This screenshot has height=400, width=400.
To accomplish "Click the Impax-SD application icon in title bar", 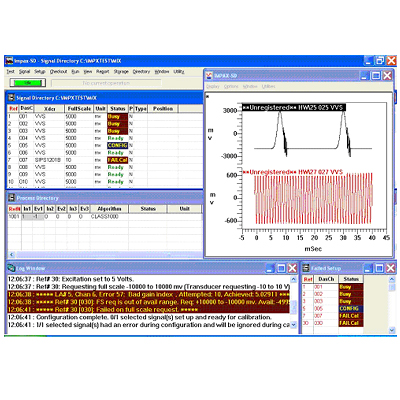I will point(10,61).
